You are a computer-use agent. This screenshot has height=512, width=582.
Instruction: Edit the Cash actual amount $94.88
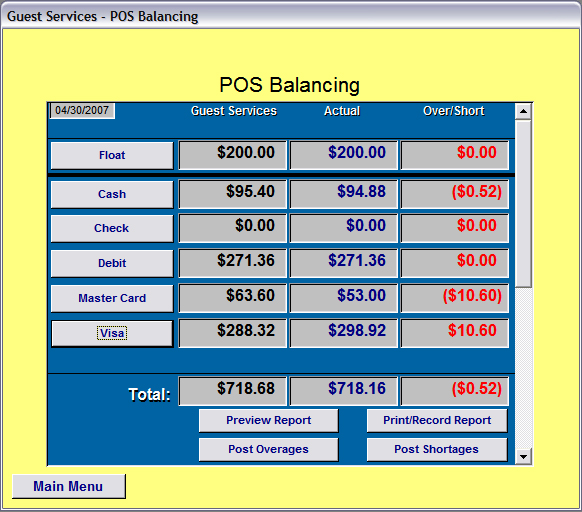(x=343, y=194)
